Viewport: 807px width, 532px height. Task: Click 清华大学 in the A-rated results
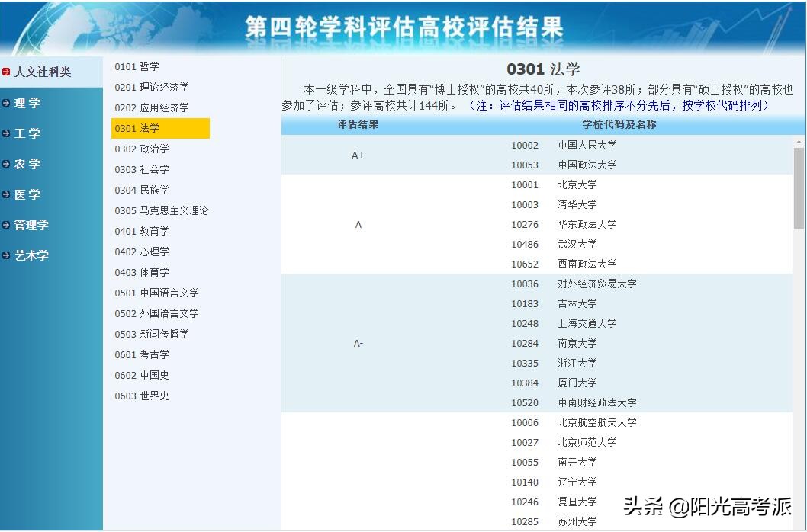pyautogui.click(x=577, y=204)
